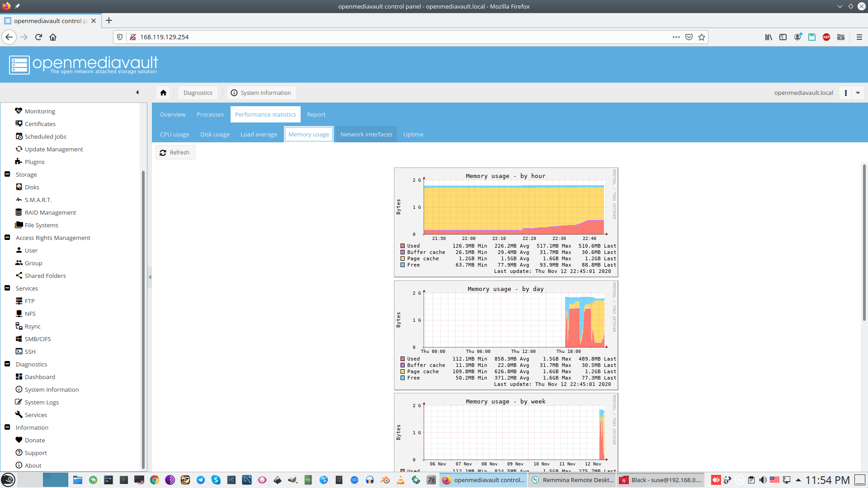Click the home icon in breadcrumb bar
This screenshot has height=488, width=868.
pyautogui.click(x=163, y=93)
